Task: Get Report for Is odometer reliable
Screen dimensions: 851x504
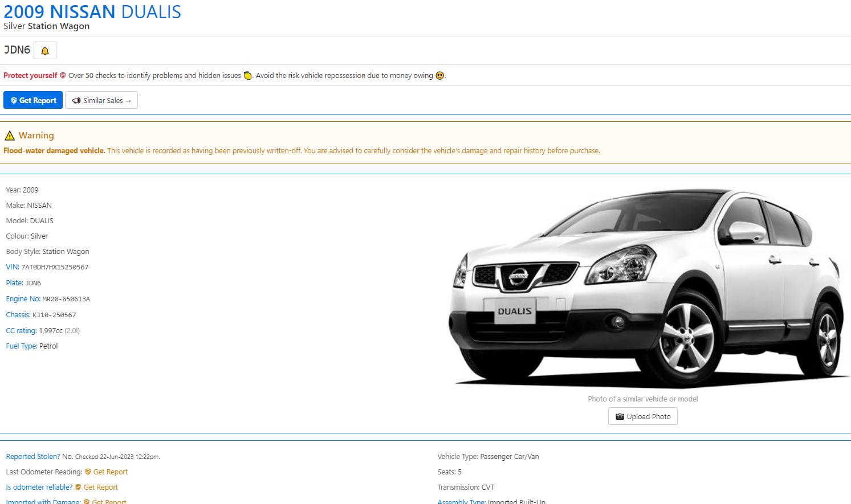Action: coord(96,487)
